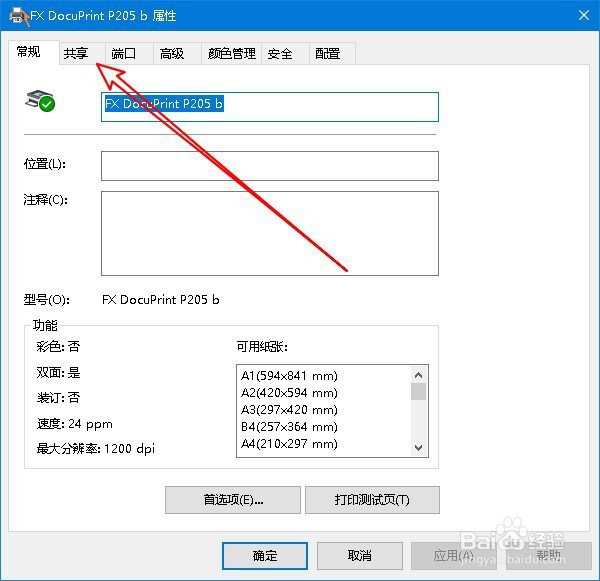Switch to the 高级 tab
The image size is (600, 581).
coord(178,54)
